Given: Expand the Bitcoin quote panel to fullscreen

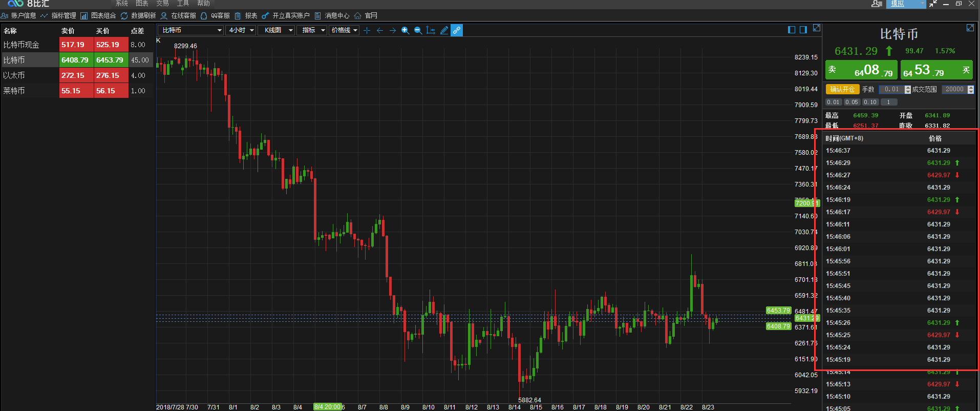Looking at the screenshot, I should click(x=970, y=28).
